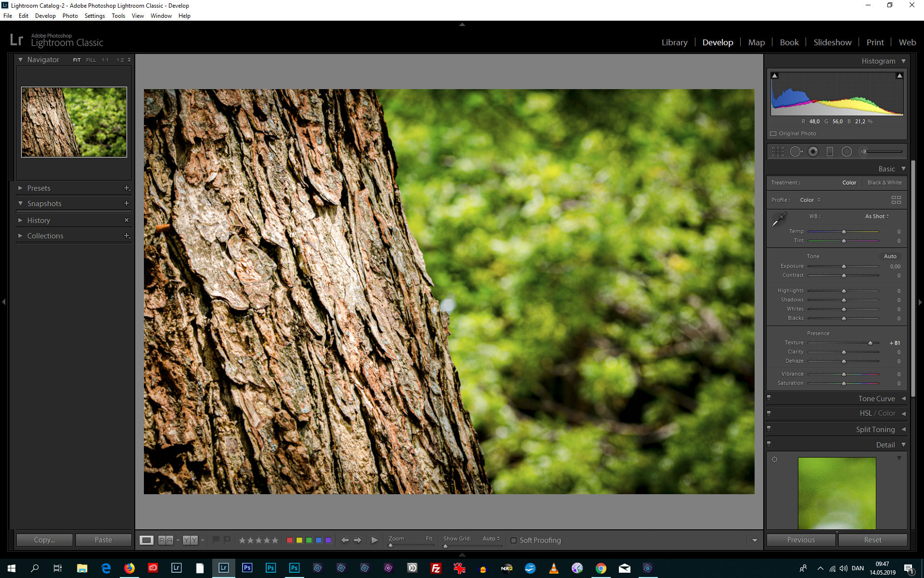Open the Radial Filter tool
The image size is (924, 578).
point(847,151)
